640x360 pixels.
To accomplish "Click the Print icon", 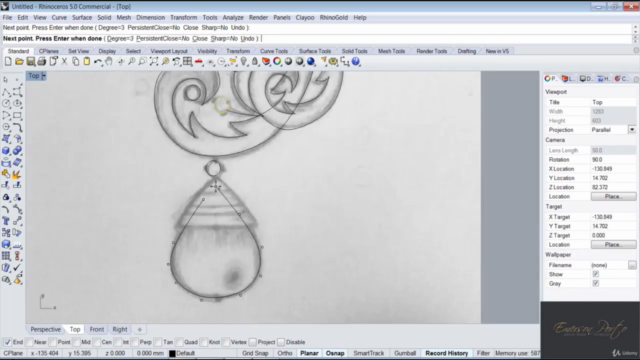I will [x=42, y=62].
